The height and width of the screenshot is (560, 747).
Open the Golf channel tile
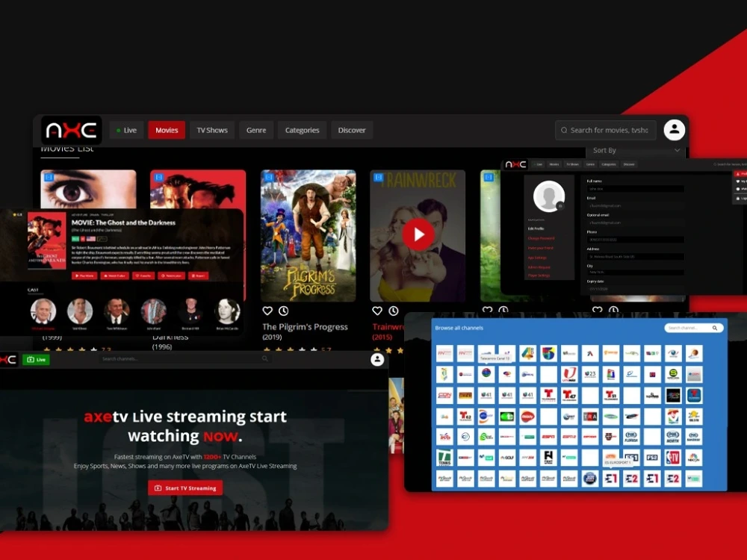coord(507,458)
